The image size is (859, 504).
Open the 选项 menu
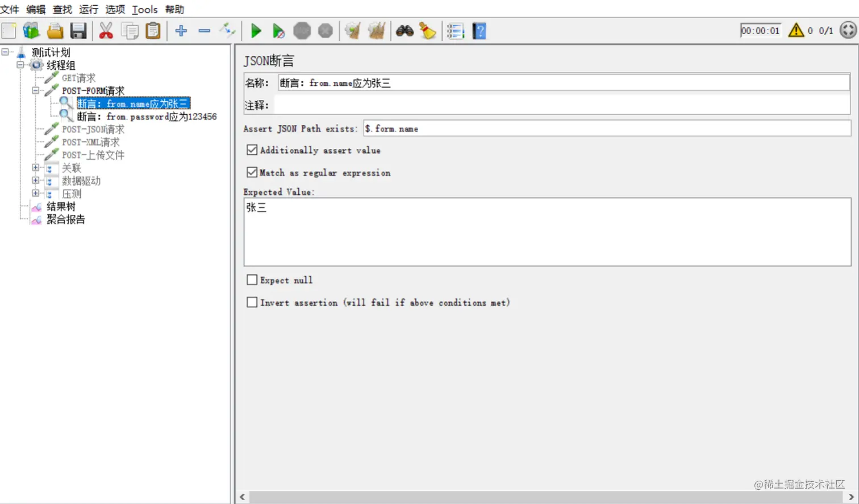pyautogui.click(x=115, y=10)
